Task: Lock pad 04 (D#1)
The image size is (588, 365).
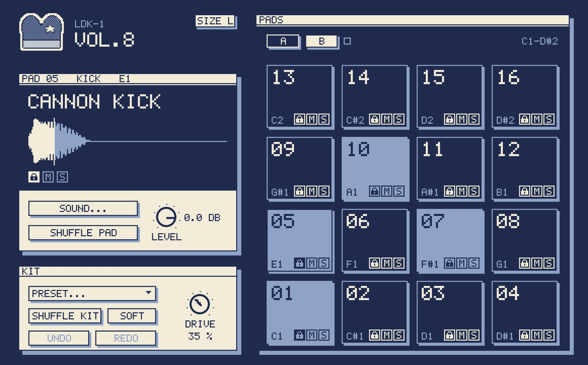Action: pyautogui.click(x=525, y=336)
